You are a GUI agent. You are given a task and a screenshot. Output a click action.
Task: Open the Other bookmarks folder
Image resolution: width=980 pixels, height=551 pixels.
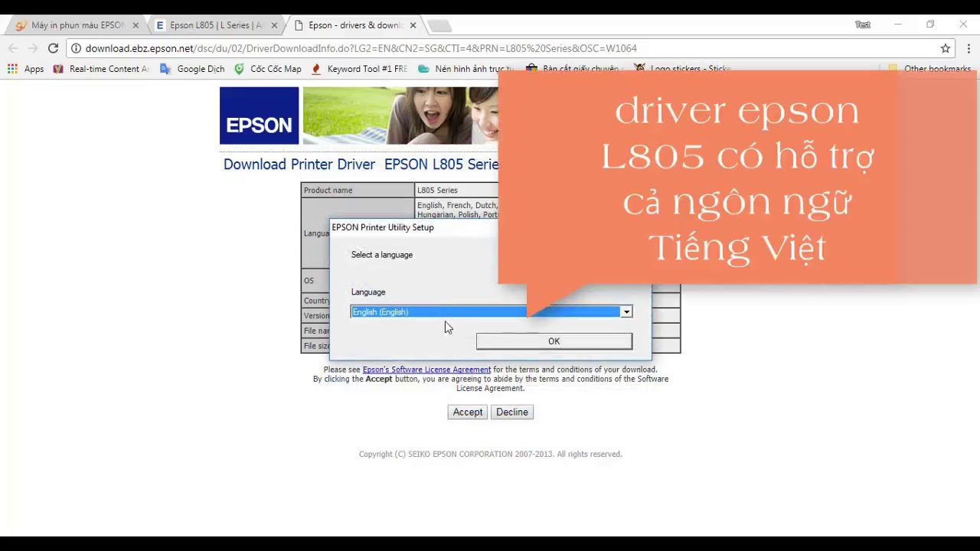pyautogui.click(x=929, y=69)
